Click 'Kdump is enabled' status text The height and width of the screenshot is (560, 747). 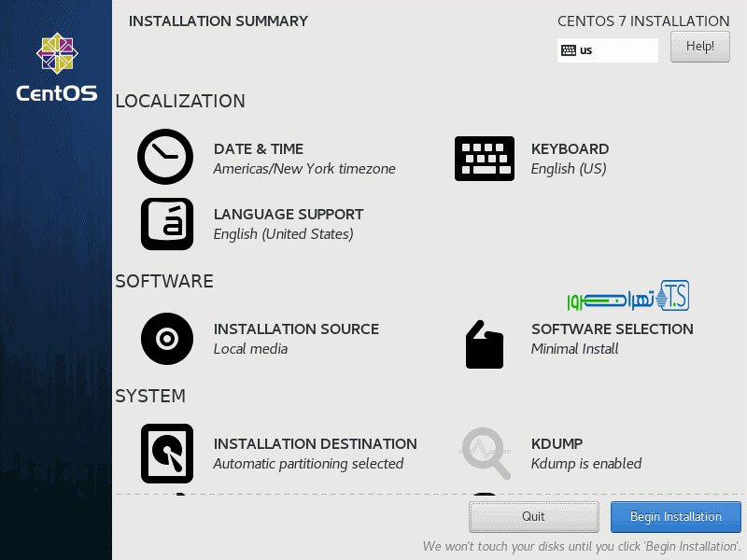point(586,464)
